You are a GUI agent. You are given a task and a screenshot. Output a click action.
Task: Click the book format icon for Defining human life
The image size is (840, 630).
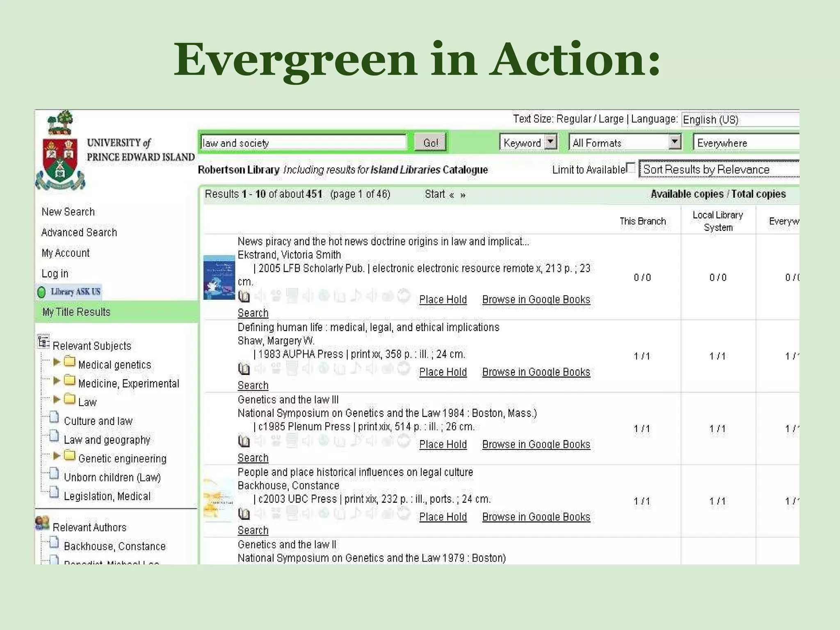pyautogui.click(x=244, y=369)
